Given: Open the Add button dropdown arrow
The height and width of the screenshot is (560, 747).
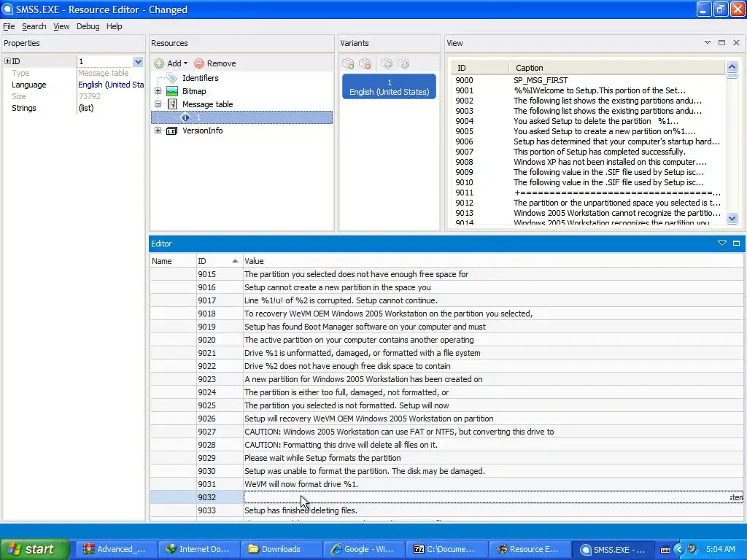Looking at the screenshot, I should (185, 63).
